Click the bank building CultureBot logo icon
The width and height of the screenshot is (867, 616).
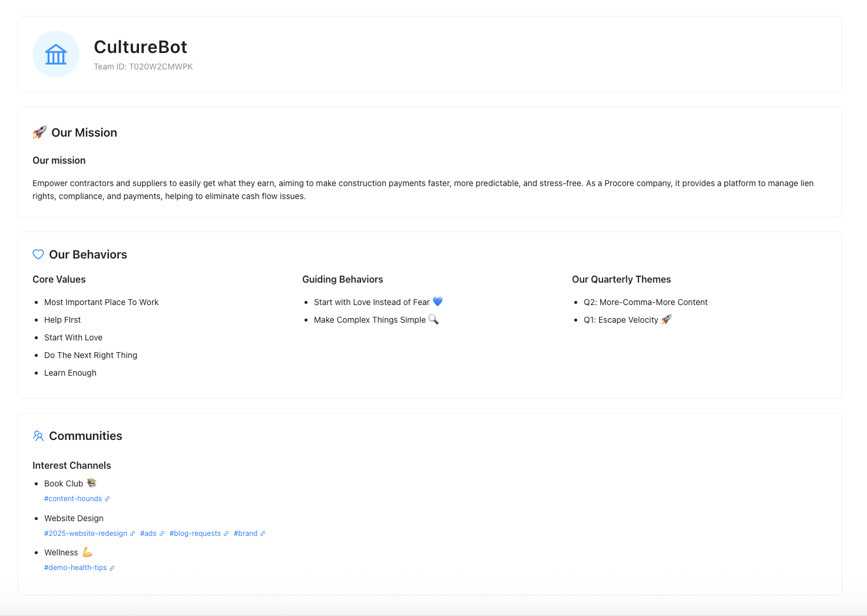[x=56, y=54]
